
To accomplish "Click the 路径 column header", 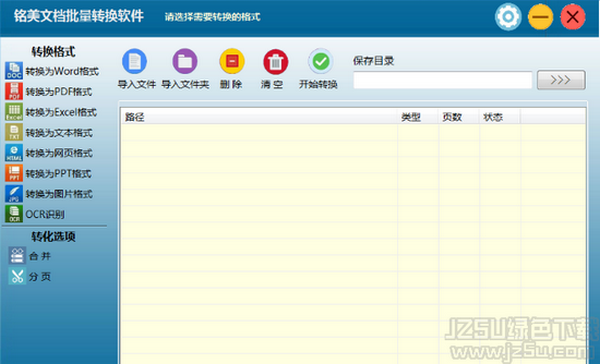I will point(259,117).
